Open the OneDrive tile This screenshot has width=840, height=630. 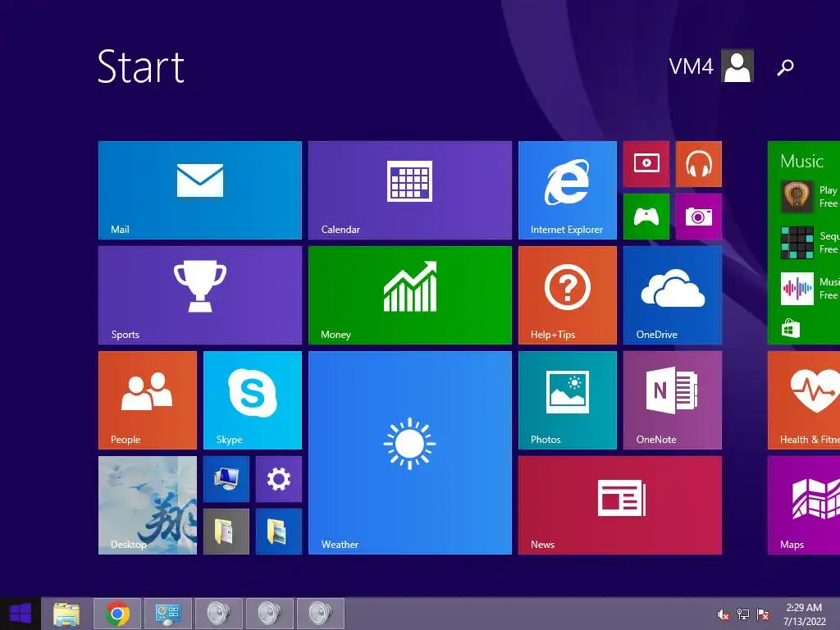pyautogui.click(x=673, y=295)
